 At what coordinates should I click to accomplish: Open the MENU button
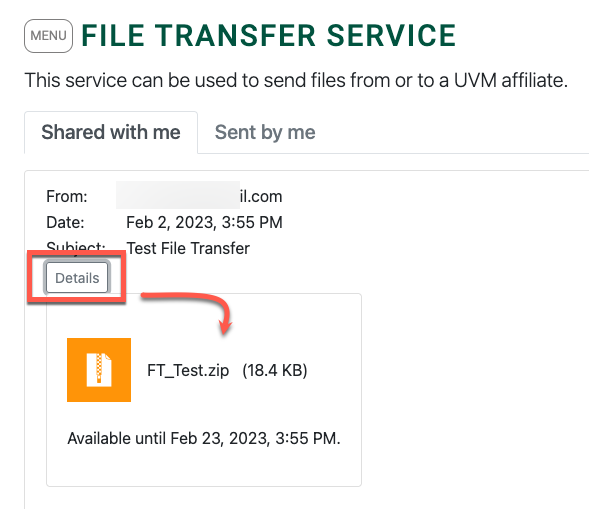pos(48,36)
